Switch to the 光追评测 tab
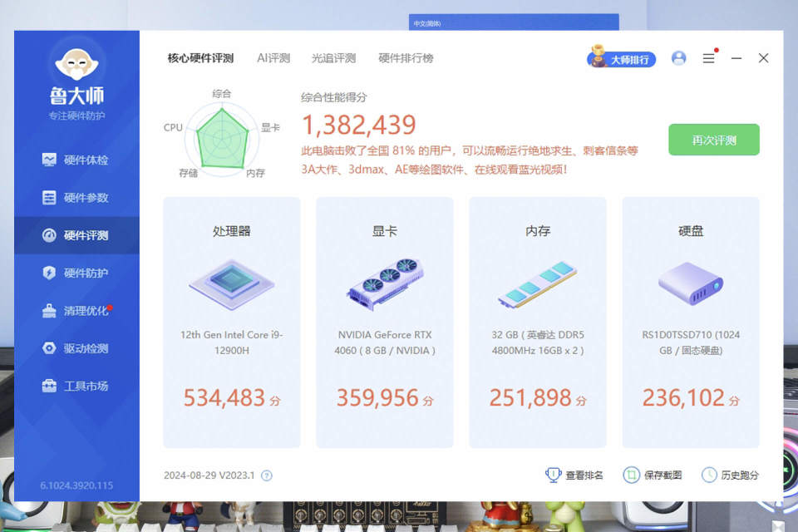Screen dimensions: 798x532 coord(334,58)
